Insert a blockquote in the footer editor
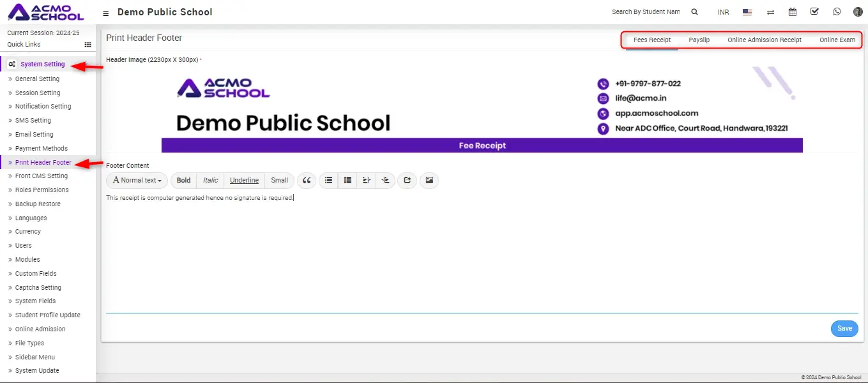 click(x=307, y=181)
